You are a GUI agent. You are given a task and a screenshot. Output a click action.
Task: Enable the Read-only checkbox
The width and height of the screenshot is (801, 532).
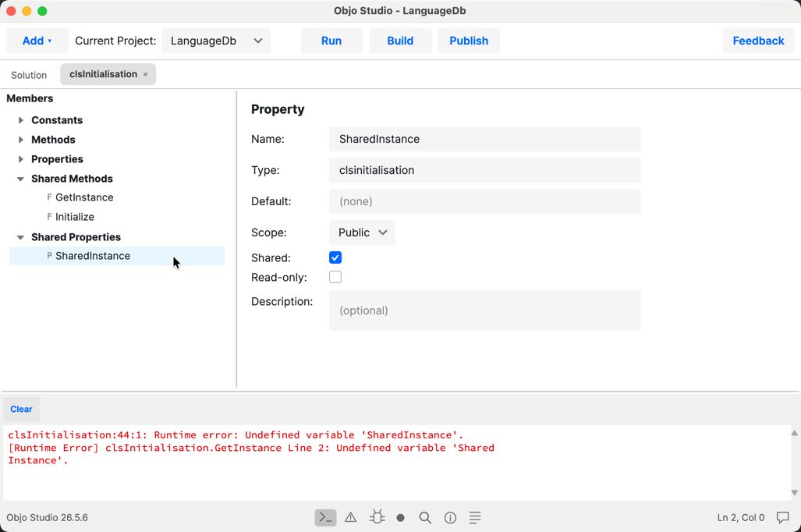click(x=335, y=277)
